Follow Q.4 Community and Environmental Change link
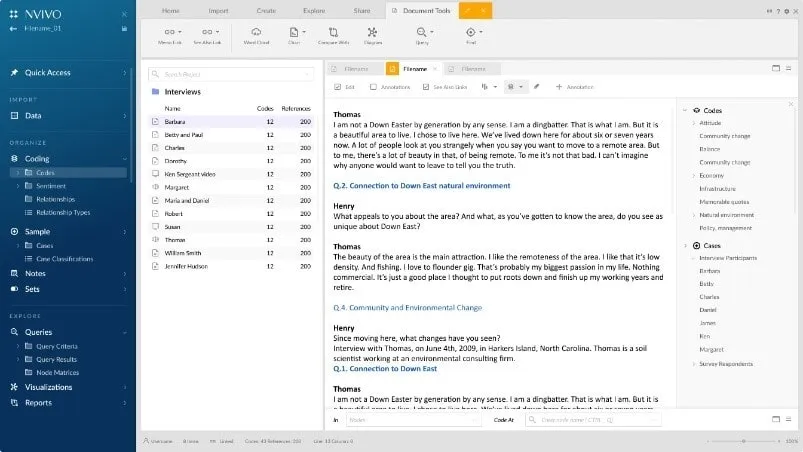Image resolution: width=803 pixels, height=452 pixels. pos(407,308)
